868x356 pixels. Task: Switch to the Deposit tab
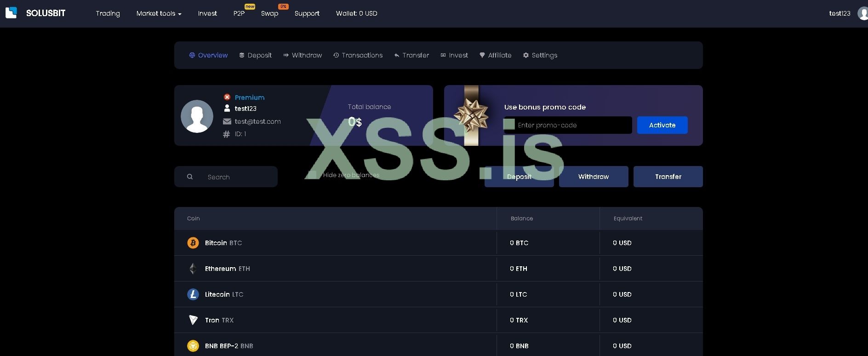point(256,55)
